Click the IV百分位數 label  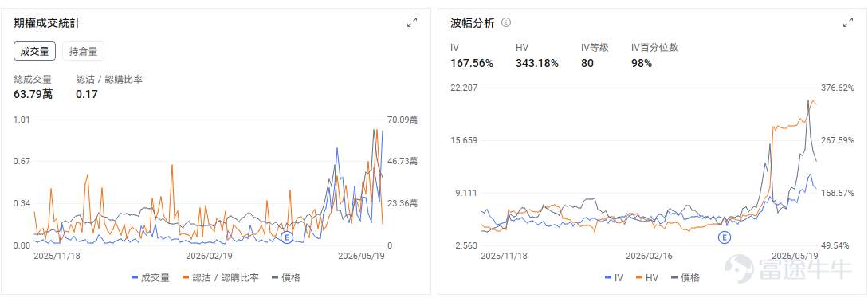pyautogui.click(x=655, y=48)
